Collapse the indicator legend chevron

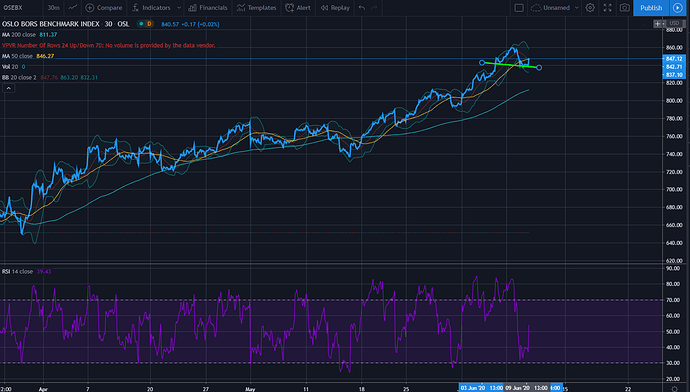pyautogui.click(x=9, y=88)
